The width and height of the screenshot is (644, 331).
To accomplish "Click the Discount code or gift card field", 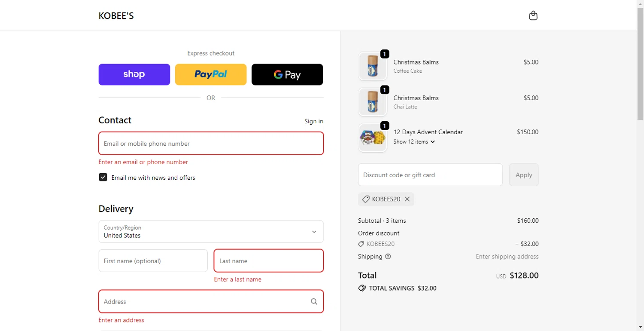I will point(430,175).
